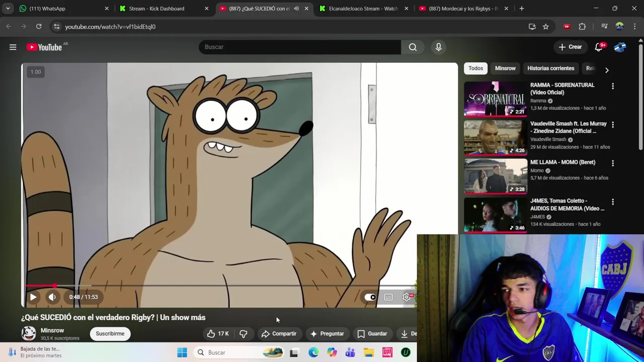Switch to the ElcanaldeJoaco Stream tab
The width and height of the screenshot is (644, 362).
pos(363,9)
